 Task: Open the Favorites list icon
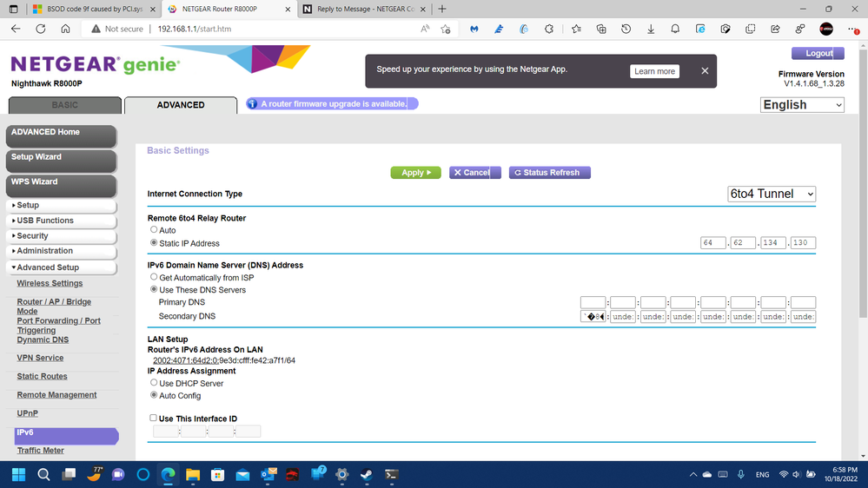[576, 29]
